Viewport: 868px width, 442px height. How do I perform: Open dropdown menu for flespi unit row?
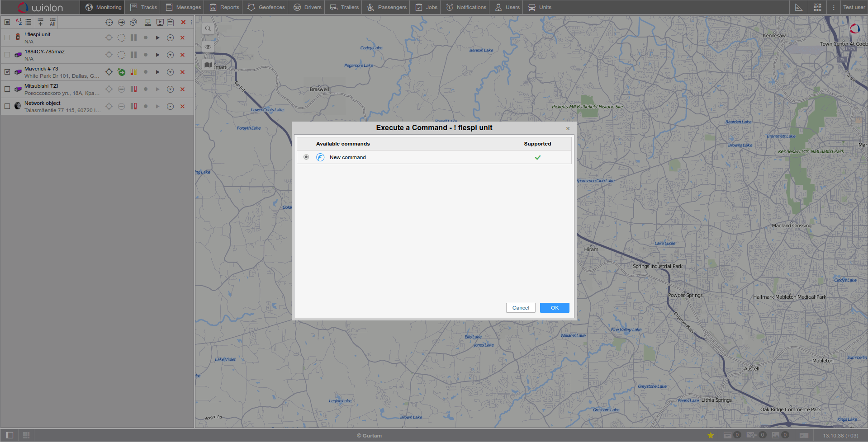(170, 38)
